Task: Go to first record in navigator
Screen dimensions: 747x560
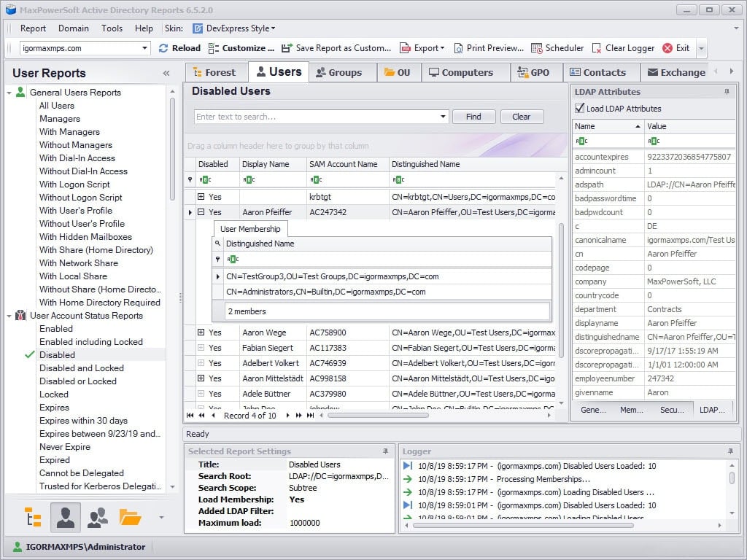Action: [x=190, y=415]
